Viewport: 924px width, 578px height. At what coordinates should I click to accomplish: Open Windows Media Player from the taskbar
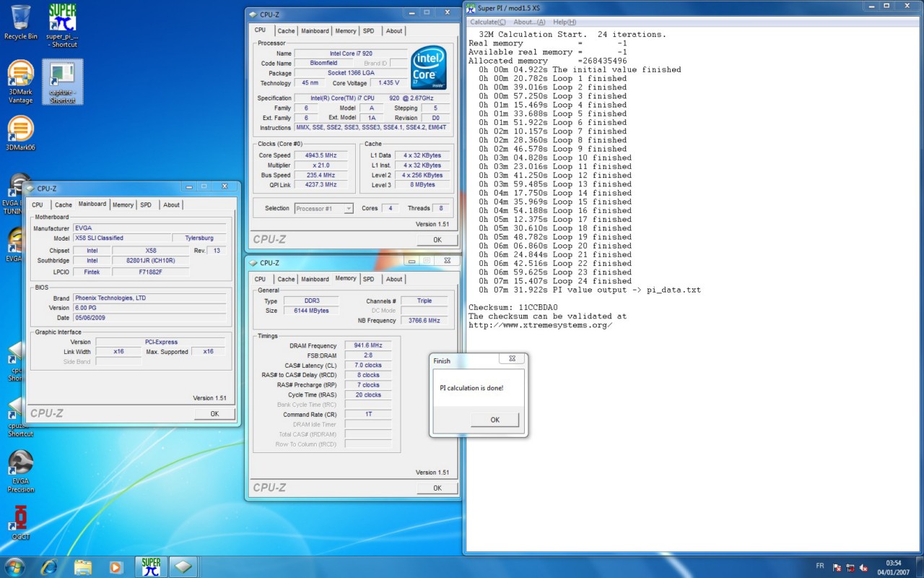click(116, 566)
